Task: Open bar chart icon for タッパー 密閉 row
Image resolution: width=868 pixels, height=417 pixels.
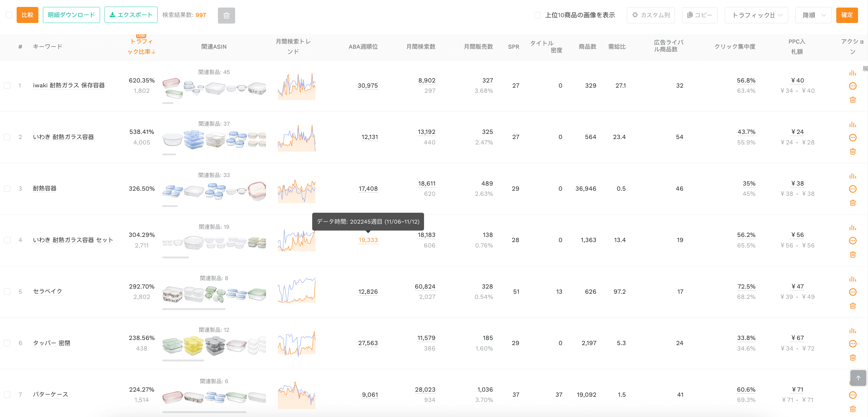Action: pos(853,331)
